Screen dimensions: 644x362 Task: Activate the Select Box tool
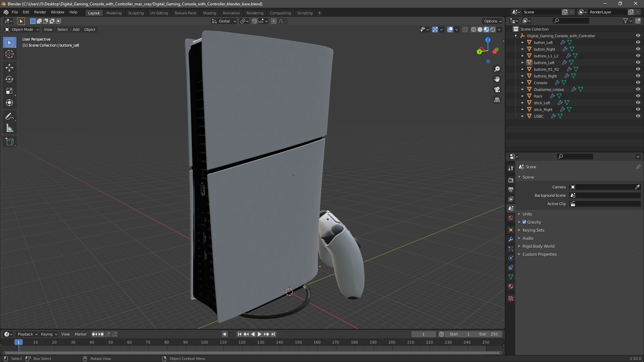coord(9,43)
